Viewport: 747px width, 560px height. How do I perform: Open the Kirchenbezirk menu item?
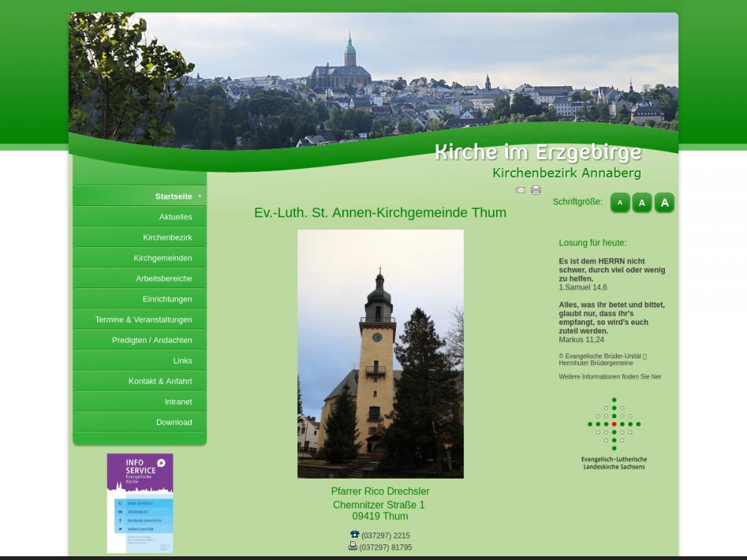pyautogui.click(x=167, y=237)
